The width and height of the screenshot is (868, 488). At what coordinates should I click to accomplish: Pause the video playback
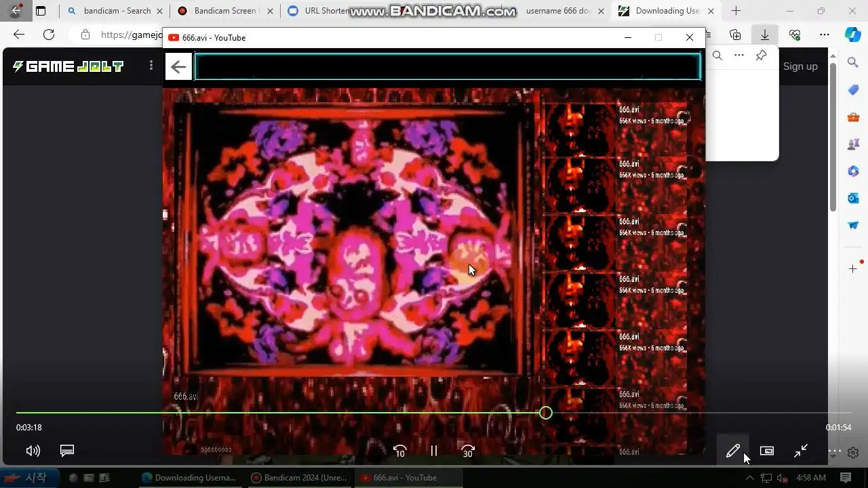pyautogui.click(x=434, y=451)
